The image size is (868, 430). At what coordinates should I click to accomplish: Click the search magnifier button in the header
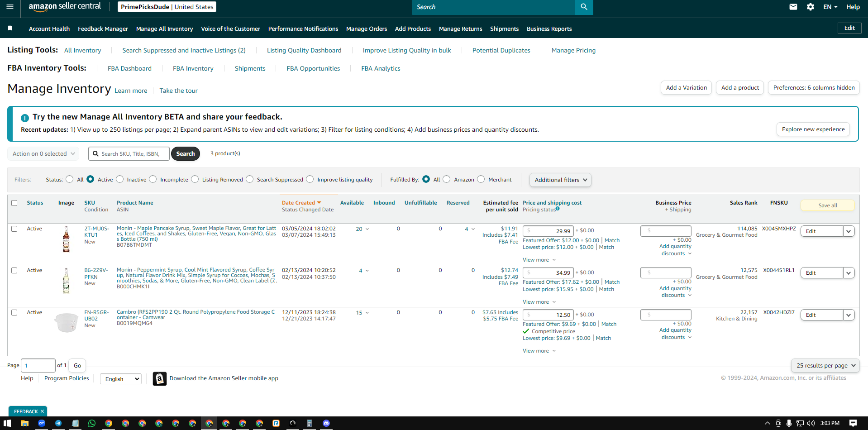coord(584,7)
